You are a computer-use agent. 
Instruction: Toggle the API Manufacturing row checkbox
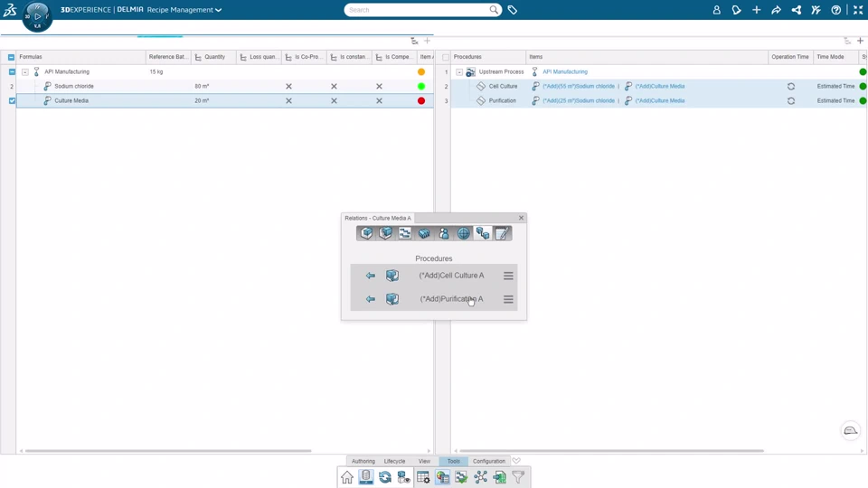tap(12, 72)
